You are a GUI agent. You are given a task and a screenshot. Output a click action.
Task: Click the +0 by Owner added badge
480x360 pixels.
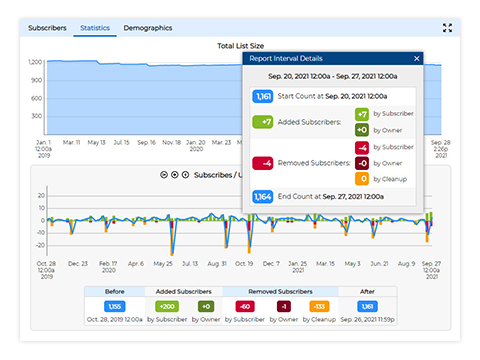pyautogui.click(x=362, y=130)
